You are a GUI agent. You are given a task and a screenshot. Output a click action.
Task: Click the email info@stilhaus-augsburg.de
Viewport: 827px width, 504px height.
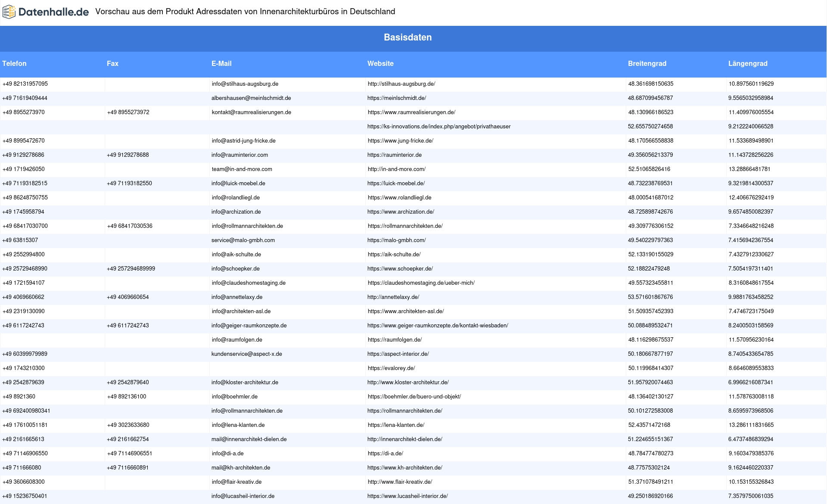tap(245, 84)
